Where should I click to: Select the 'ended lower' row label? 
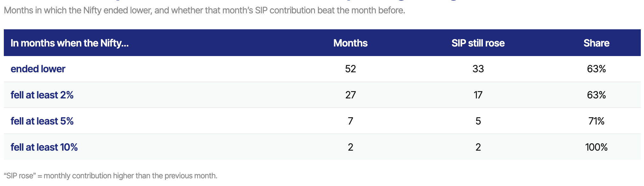[38, 69]
